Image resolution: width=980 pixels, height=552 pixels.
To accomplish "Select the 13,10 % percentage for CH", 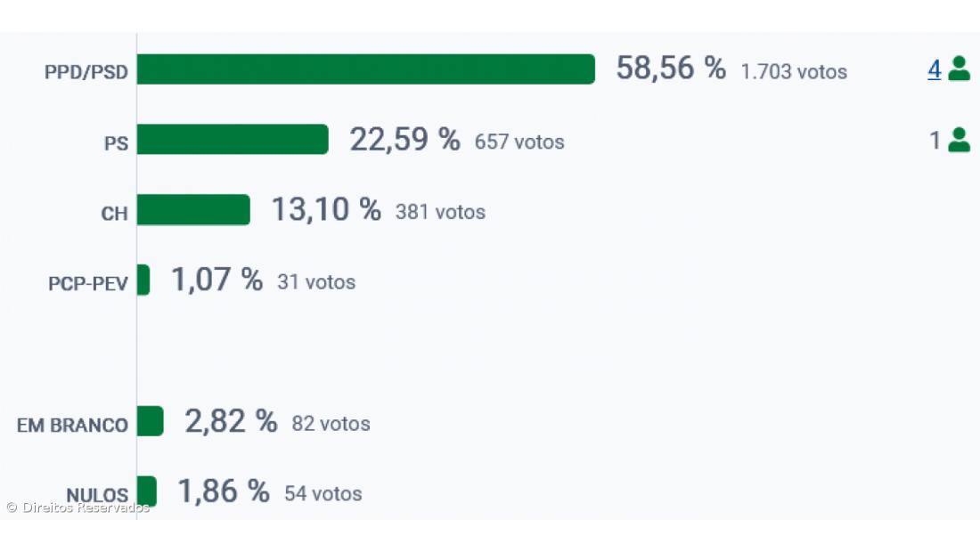I will click(326, 210).
